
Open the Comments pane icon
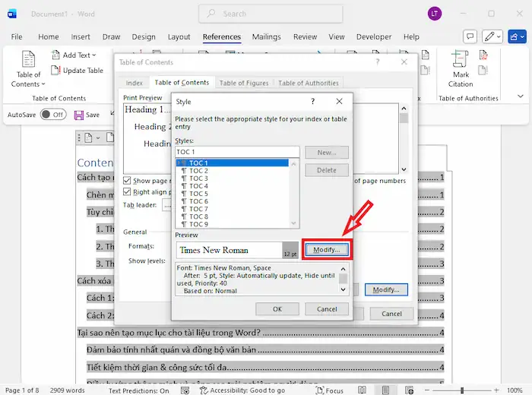pos(470,36)
